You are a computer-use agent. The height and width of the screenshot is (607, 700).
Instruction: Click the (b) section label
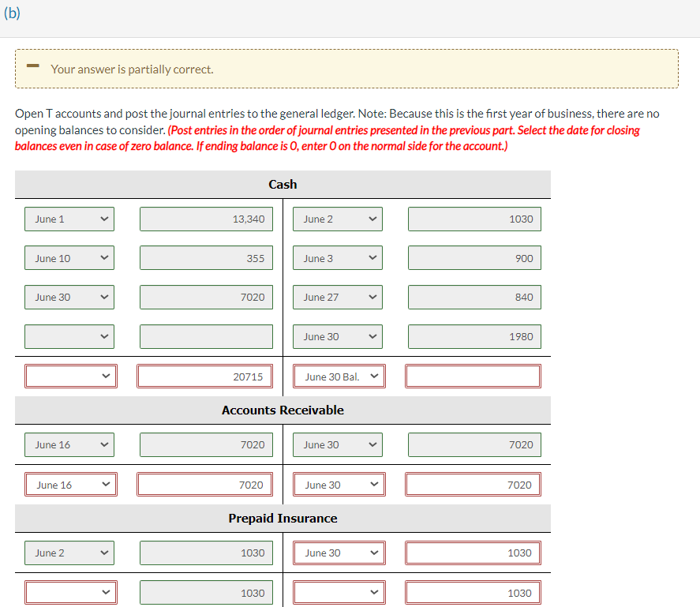(x=12, y=13)
